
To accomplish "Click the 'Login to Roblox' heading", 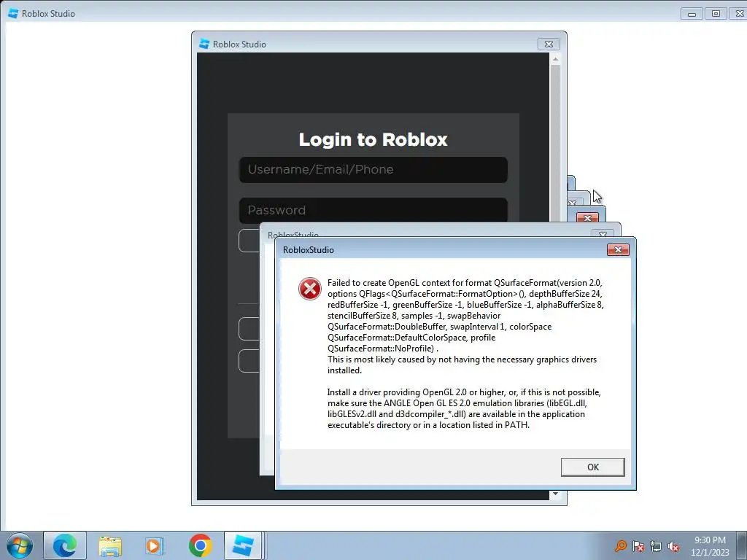I will pos(373,139).
